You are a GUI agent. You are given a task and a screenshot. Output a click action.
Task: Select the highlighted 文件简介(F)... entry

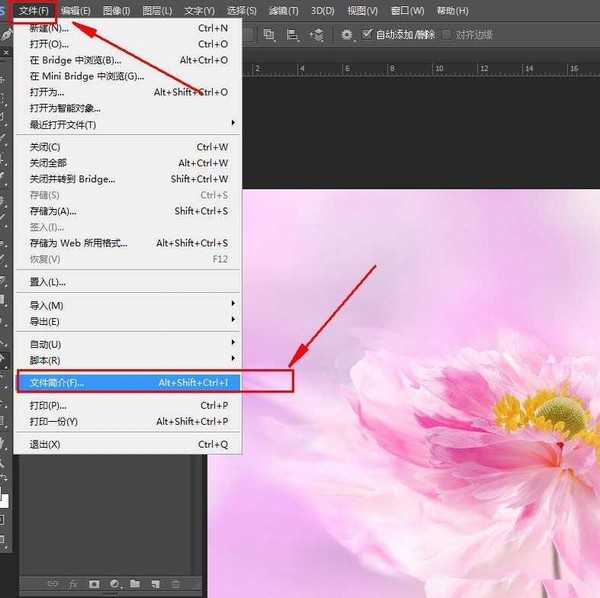coord(128,383)
